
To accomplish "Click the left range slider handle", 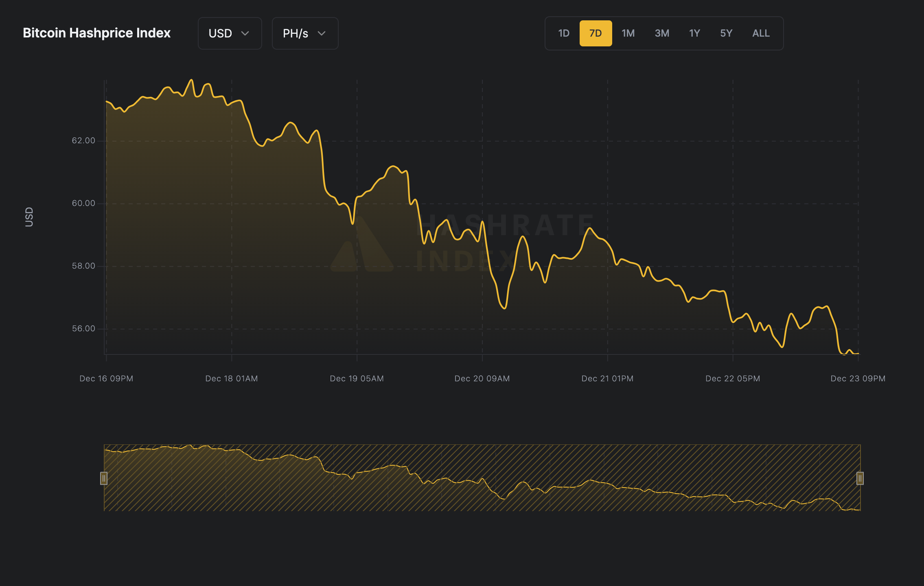I will [104, 478].
